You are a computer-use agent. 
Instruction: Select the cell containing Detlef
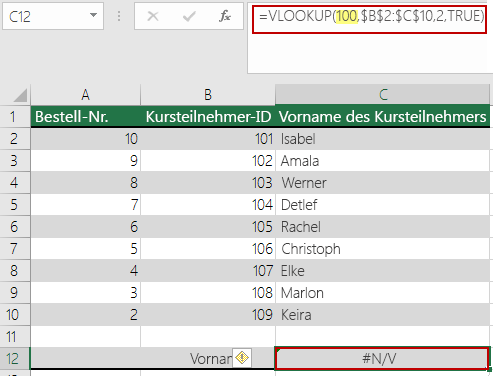pos(383,205)
